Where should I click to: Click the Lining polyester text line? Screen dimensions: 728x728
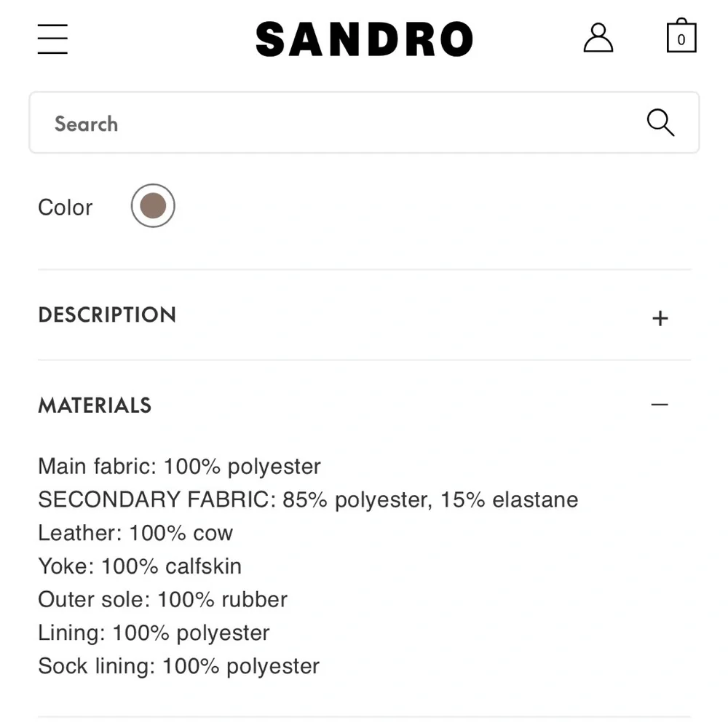(x=154, y=633)
